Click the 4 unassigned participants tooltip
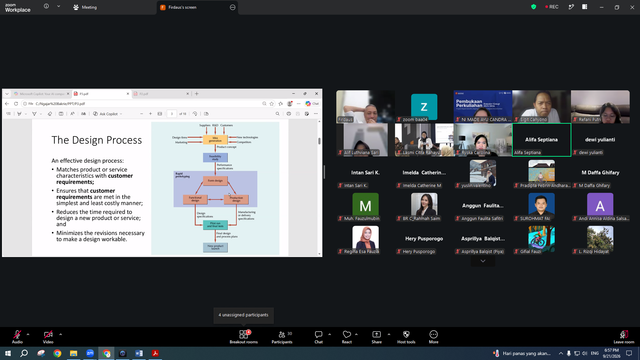The image size is (640, 360). [x=243, y=315]
